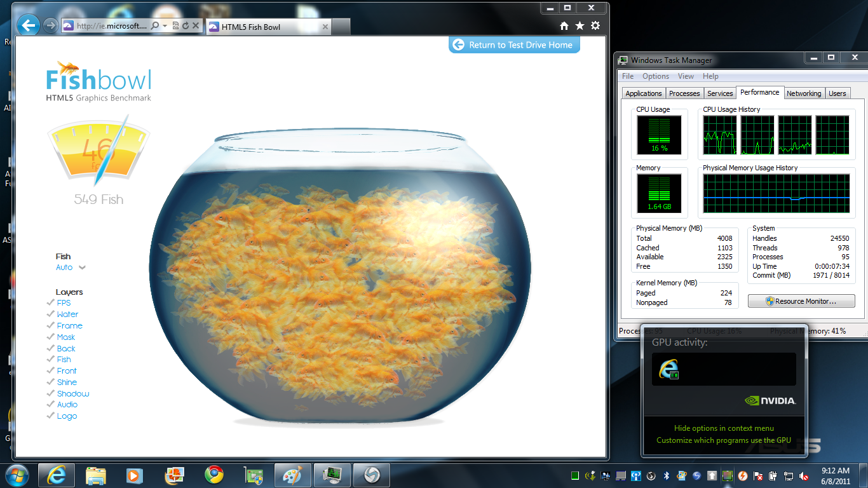Click the search magnifier in address bar
The image size is (868, 488).
[155, 26]
